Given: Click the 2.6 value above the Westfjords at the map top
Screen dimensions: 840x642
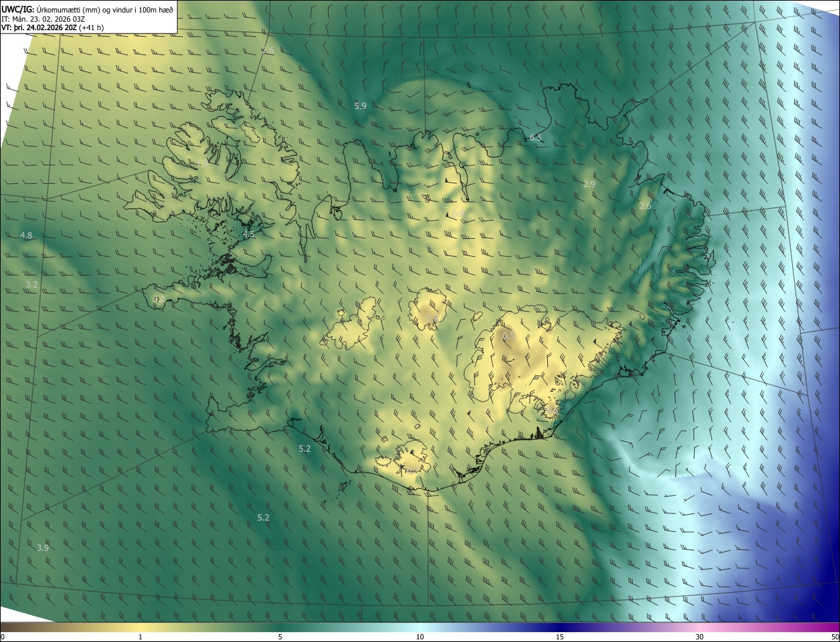Looking at the screenshot, I should click(268, 51).
